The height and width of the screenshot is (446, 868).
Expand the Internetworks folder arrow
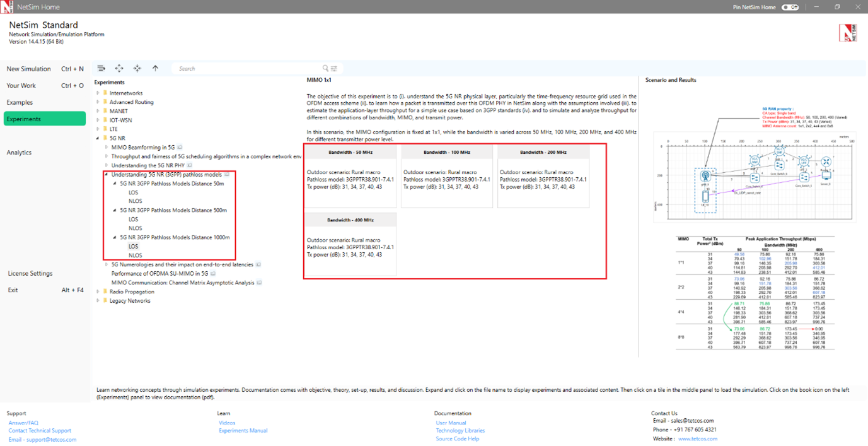coord(98,93)
